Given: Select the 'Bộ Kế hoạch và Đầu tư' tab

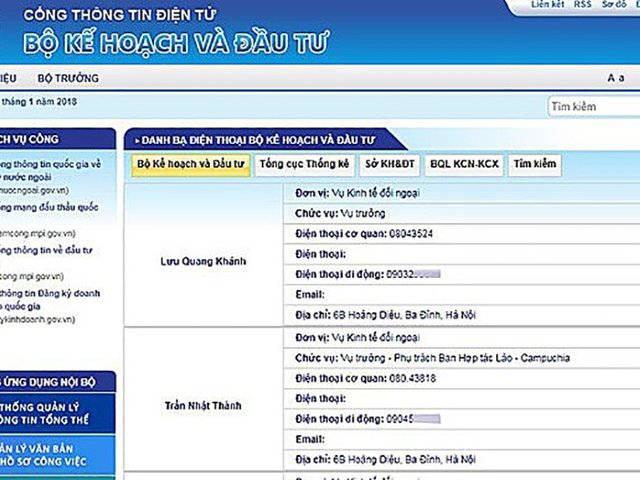Looking at the screenshot, I should 190,164.
